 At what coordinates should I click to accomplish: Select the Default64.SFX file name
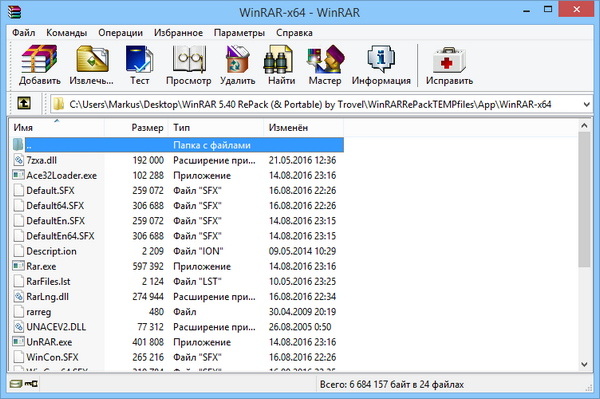pyautogui.click(x=55, y=205)
